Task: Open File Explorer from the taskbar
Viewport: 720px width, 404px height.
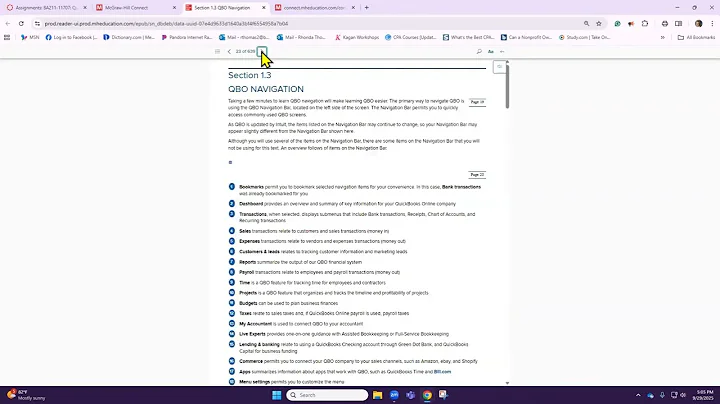Action: click(377, 395)
